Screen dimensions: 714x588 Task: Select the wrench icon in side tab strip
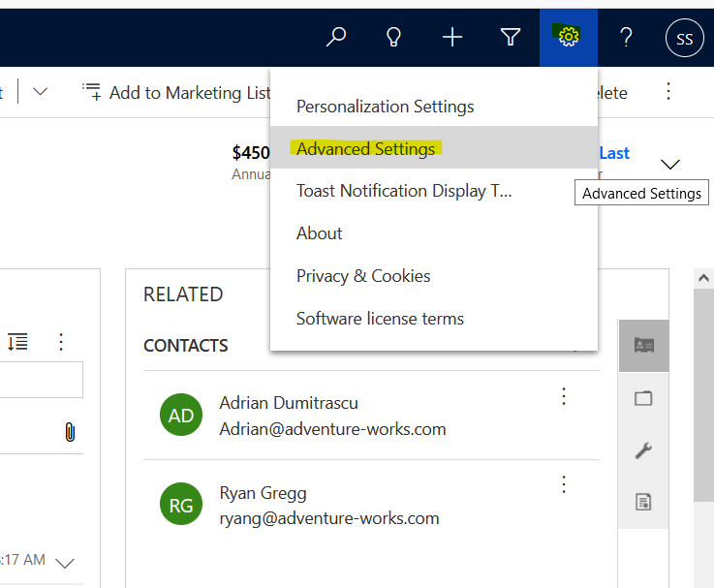click(x=643, y=450)
